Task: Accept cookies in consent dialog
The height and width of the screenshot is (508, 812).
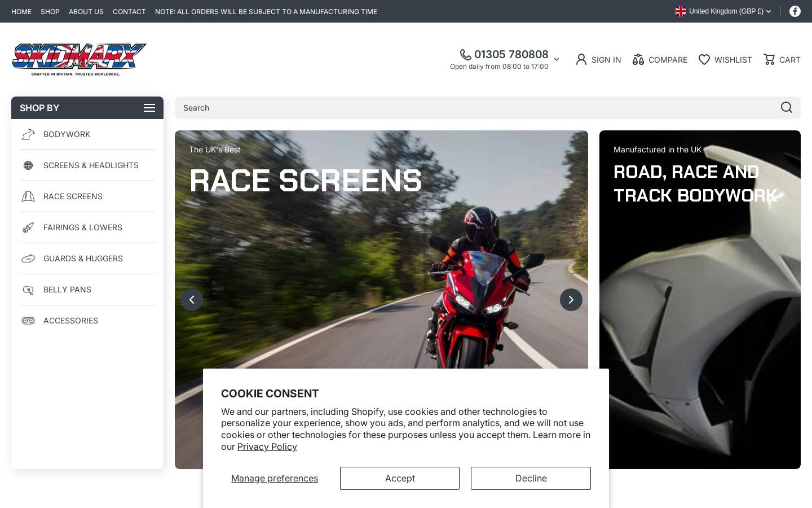Action: [400, 478]
